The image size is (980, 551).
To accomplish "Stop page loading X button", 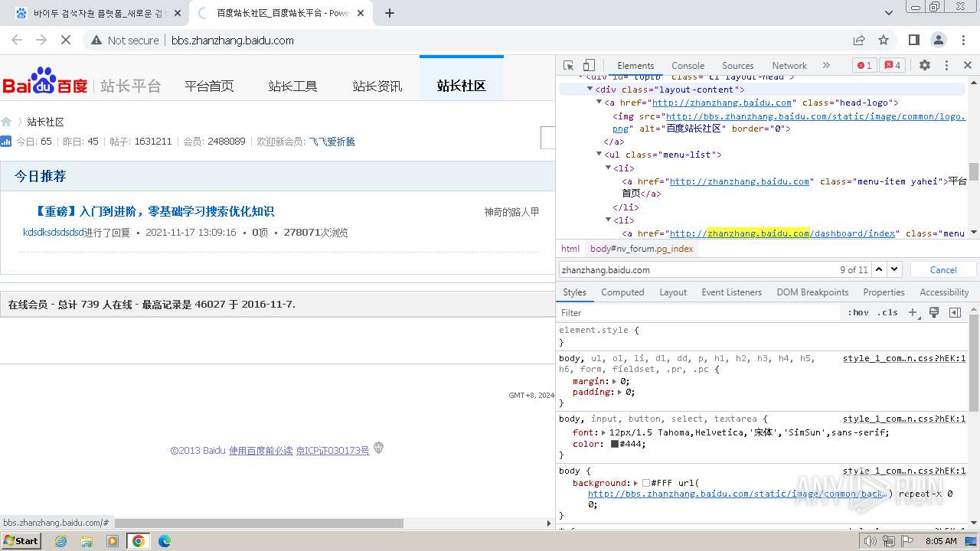I will [66, 40].
